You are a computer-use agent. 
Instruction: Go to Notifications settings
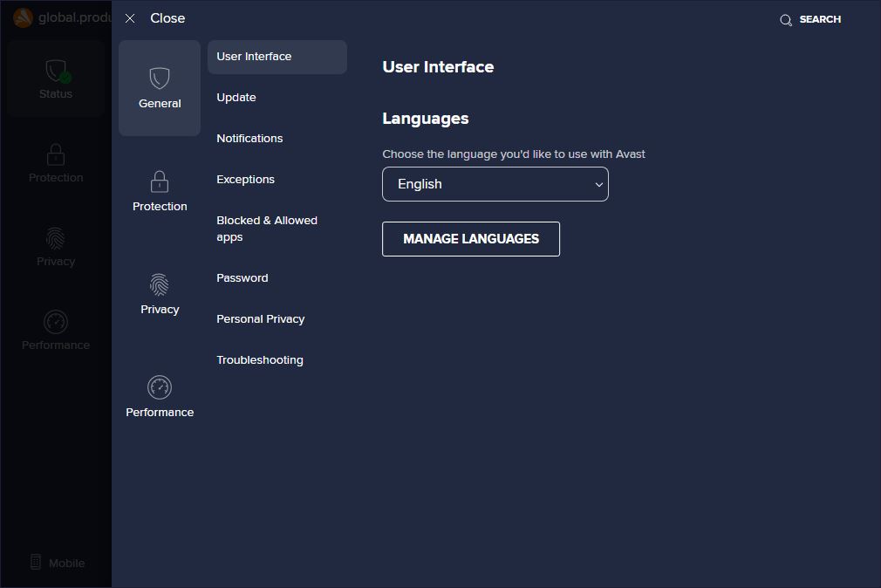point(249,139)
